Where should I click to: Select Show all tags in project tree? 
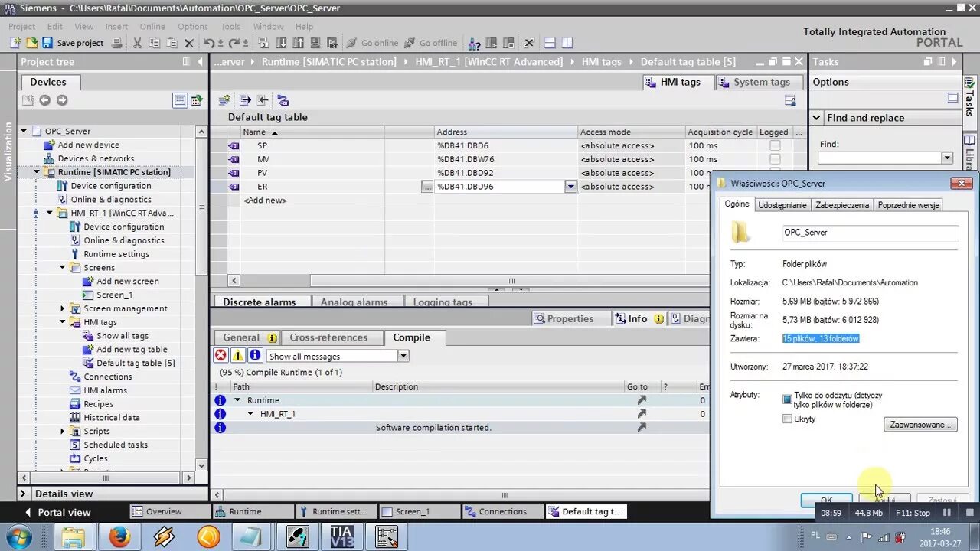[x=122, y=336]
